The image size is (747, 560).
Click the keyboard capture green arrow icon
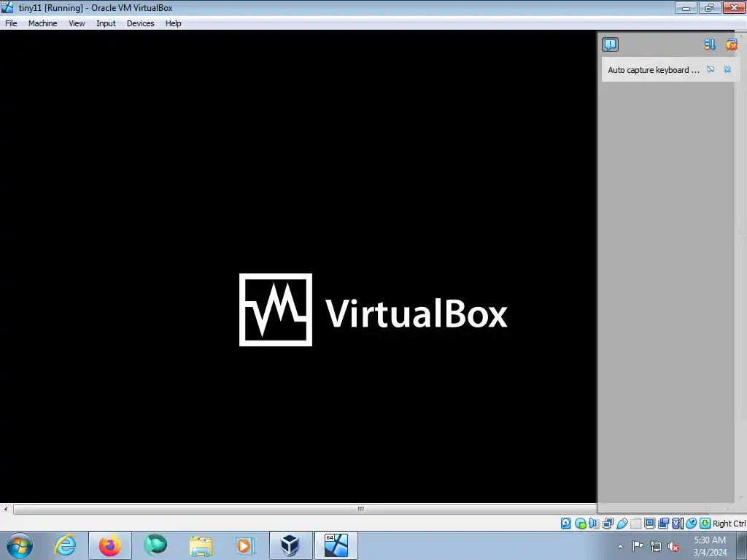(x=705, y=524)
